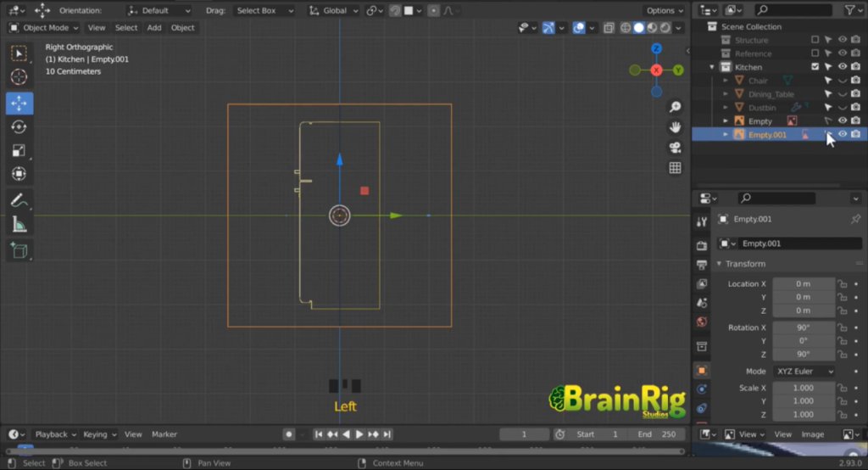Open the timeline Playback menu
The height and width of the screenshot is (470, 868).
55,434
